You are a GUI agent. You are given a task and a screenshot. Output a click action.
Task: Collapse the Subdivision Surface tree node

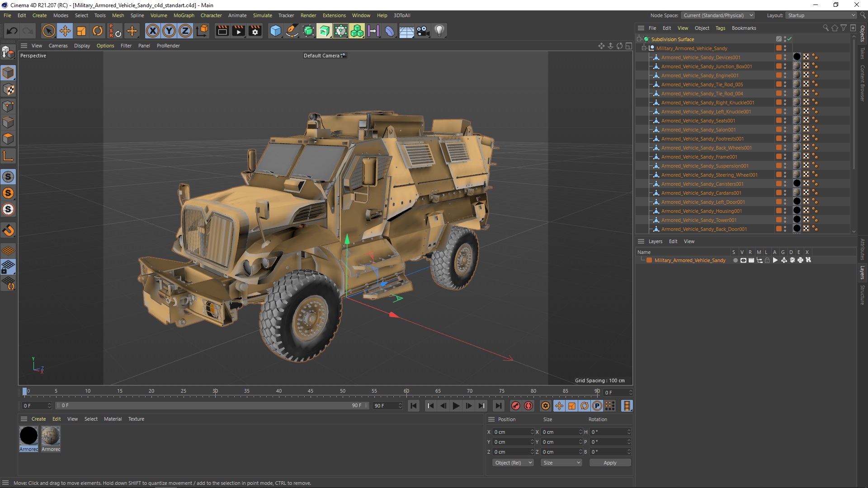point(639,39)
